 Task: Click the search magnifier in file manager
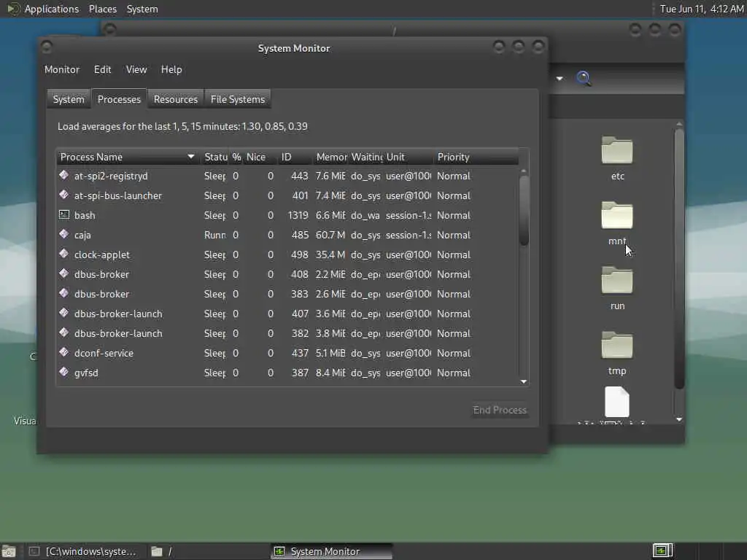coord(584,78)
